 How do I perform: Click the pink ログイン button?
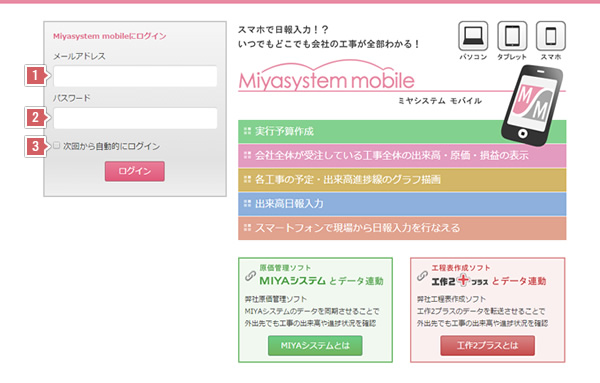(135, 171)
